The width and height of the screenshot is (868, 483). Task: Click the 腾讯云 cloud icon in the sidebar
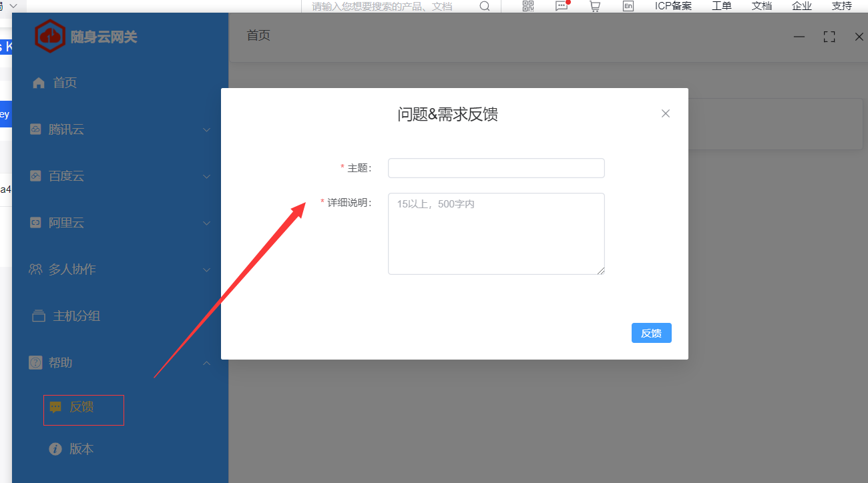point(35,129)
